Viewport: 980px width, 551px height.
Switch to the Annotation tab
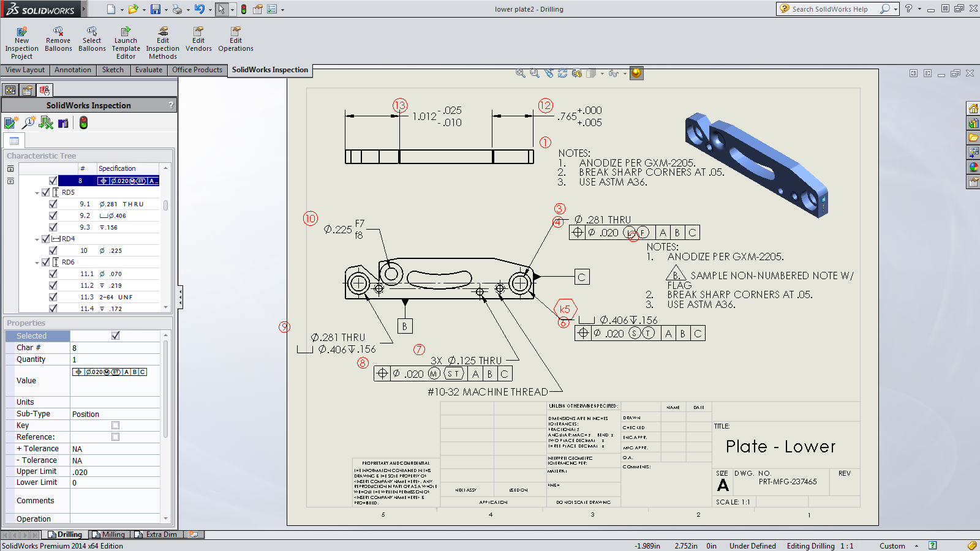pos(72,70)
